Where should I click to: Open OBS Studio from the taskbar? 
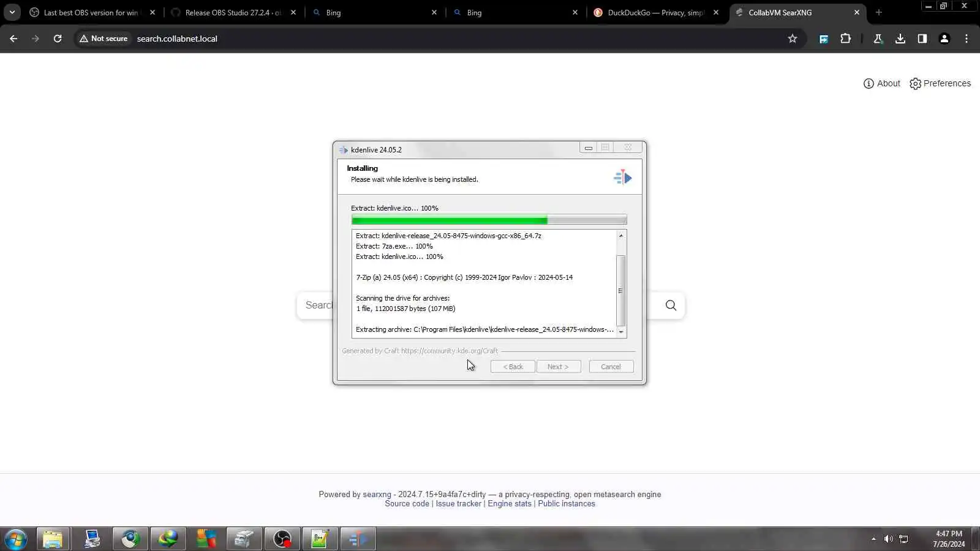pyautogui.click(x=282, y=539)
